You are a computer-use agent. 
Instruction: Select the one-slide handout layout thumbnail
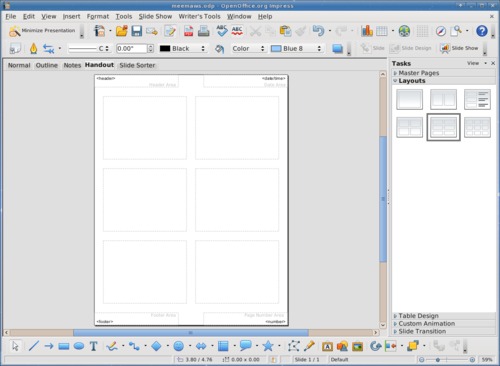pyautogui.click(x=410, y=99)
